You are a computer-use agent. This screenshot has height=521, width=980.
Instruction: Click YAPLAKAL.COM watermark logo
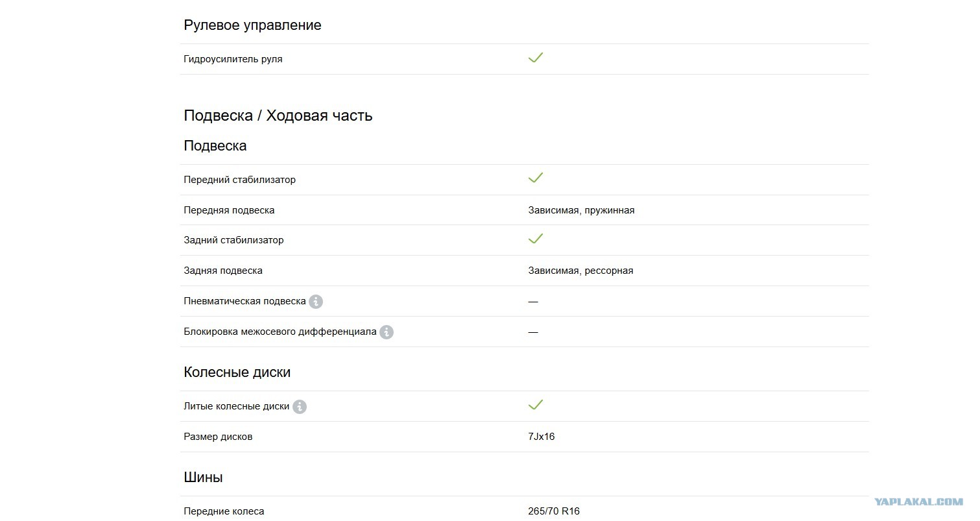[x=918, y=502]
